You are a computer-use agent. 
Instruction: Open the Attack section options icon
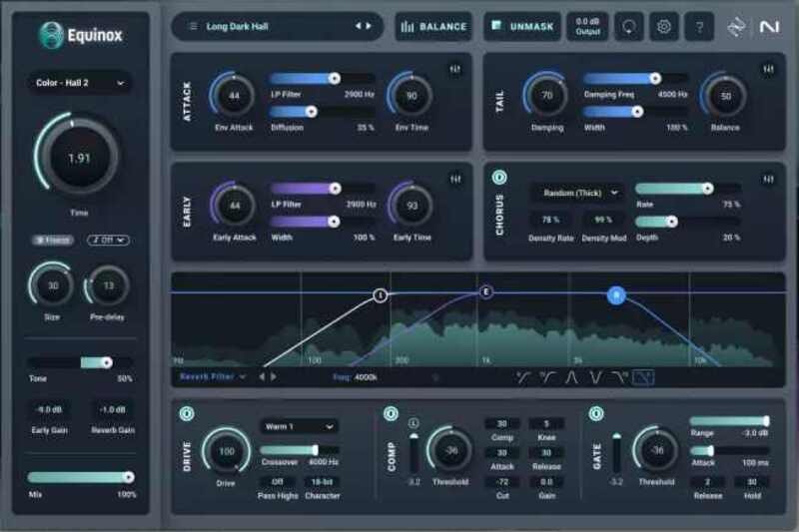(x=455, y=69)
